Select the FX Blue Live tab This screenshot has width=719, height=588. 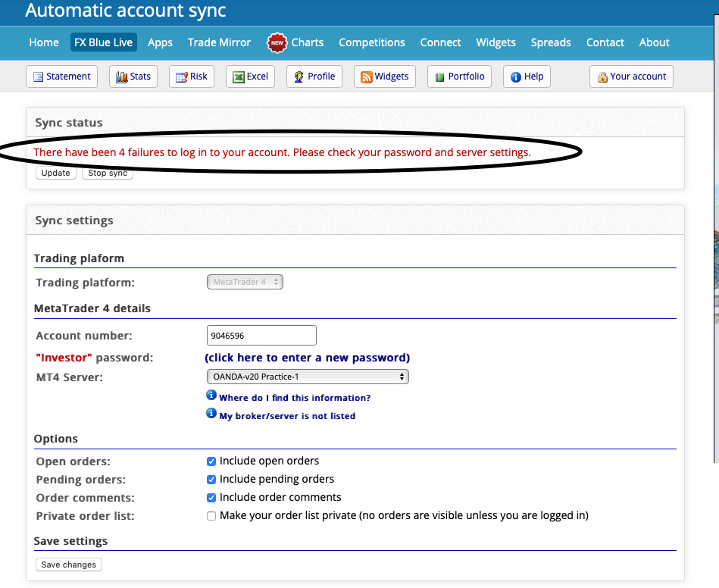pos(104,42)
